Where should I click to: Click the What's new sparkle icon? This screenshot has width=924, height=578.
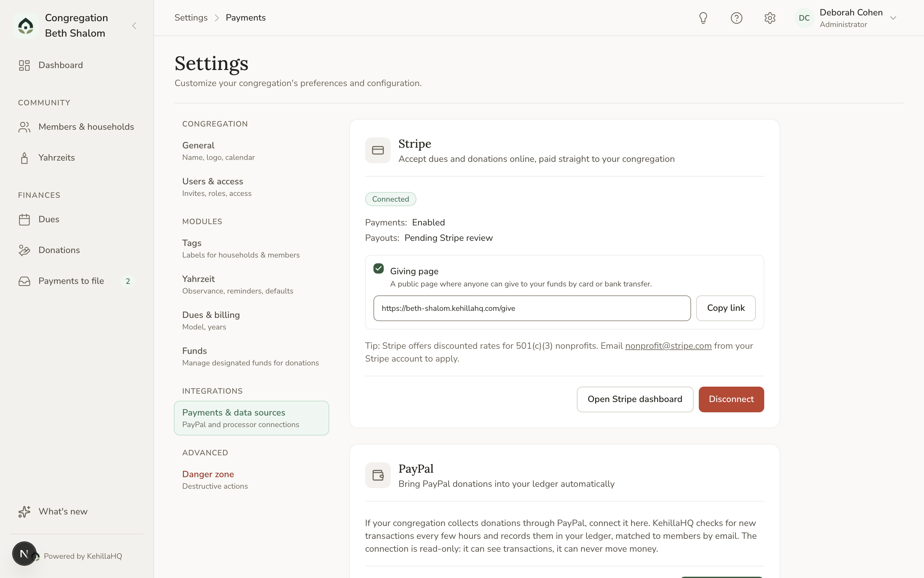pyautogui.click(x=24, y=512)
